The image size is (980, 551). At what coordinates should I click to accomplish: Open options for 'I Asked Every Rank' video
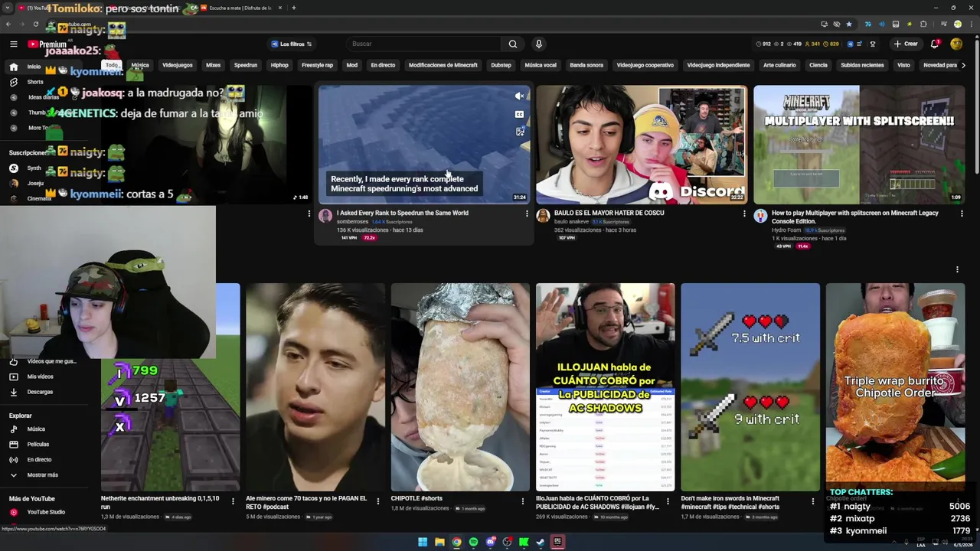point(527,214)
